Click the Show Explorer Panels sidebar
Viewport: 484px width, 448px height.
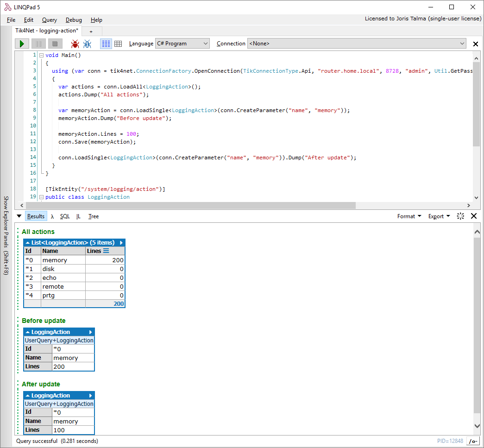[6, 235]
